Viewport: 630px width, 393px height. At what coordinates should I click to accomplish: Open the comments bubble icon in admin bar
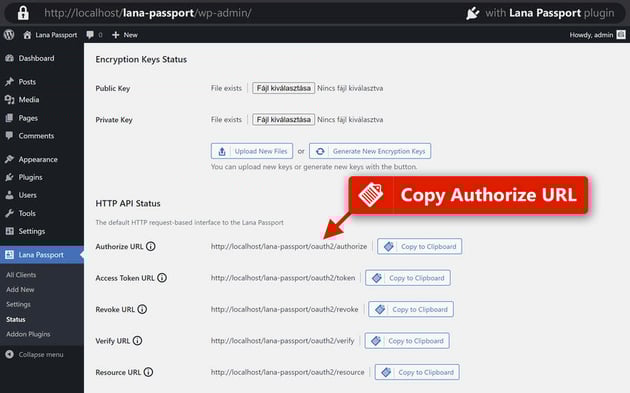(x=90, y=35)
